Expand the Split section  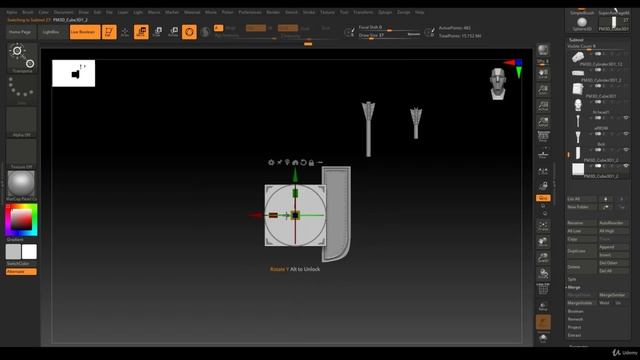572,279
